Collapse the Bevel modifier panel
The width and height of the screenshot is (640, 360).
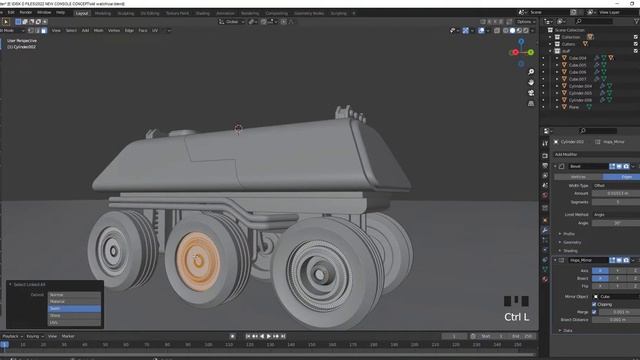click(555, 167)
